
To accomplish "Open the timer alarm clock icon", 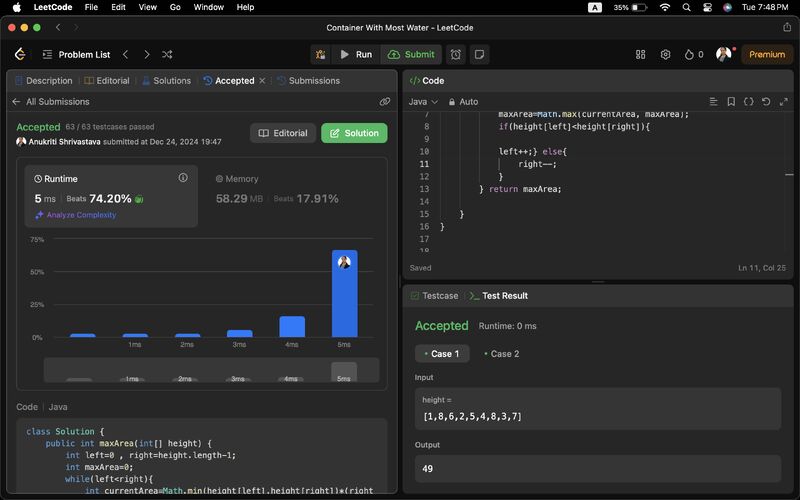I will click(456, 54).
